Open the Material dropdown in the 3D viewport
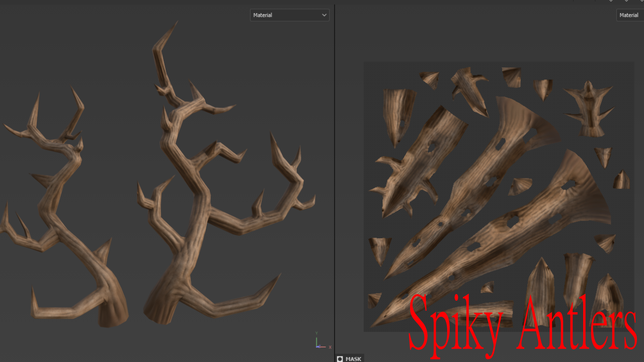 [289, 15]
